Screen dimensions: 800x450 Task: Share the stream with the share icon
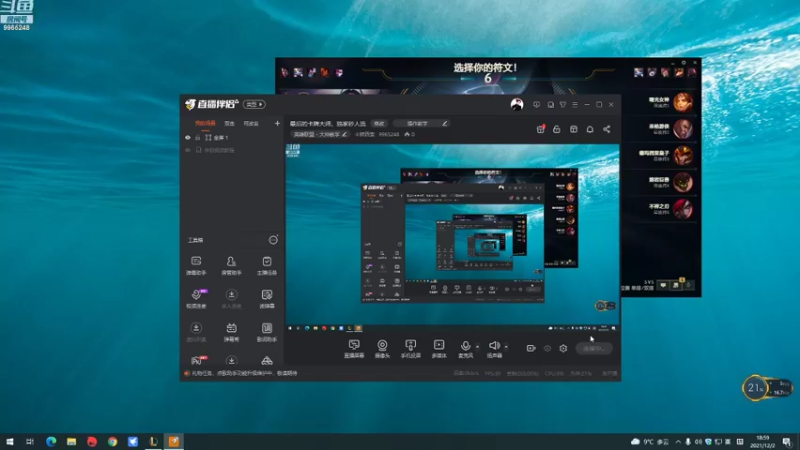[x=607, y=129]
